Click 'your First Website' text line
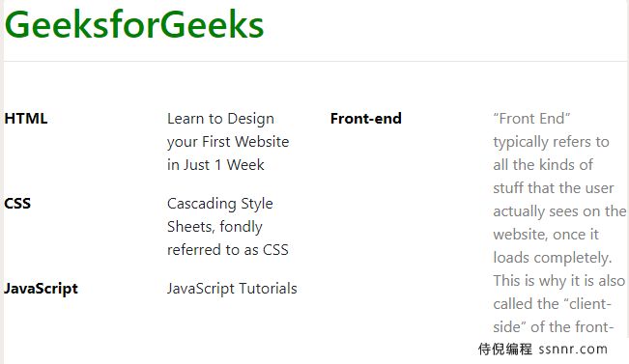Screen dimensions: 629x364 228,142
